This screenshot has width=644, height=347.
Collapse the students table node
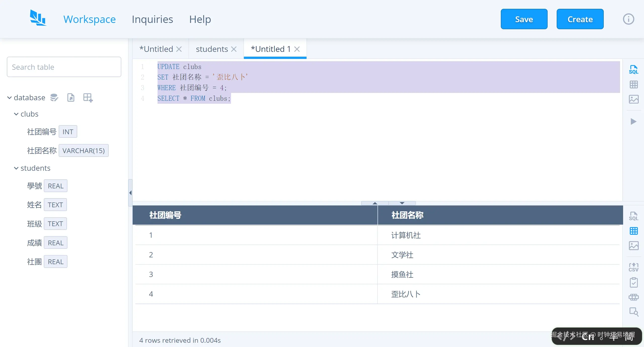tap(16, 168)
